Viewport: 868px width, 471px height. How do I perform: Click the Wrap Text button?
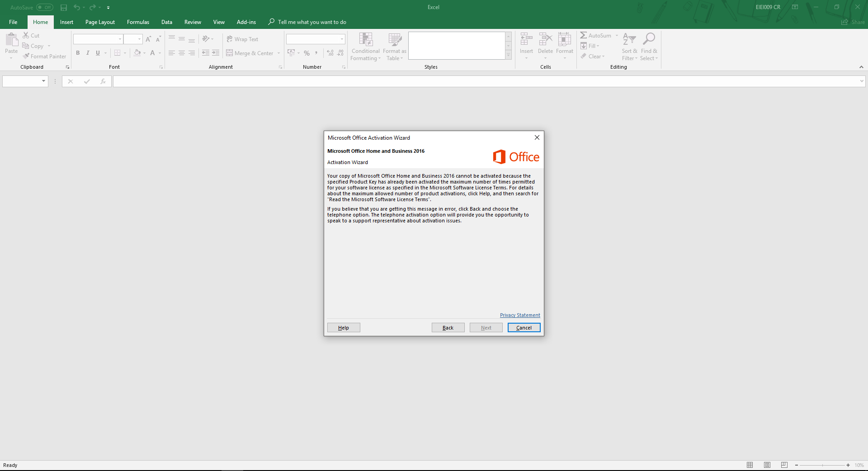coord(242,39)
